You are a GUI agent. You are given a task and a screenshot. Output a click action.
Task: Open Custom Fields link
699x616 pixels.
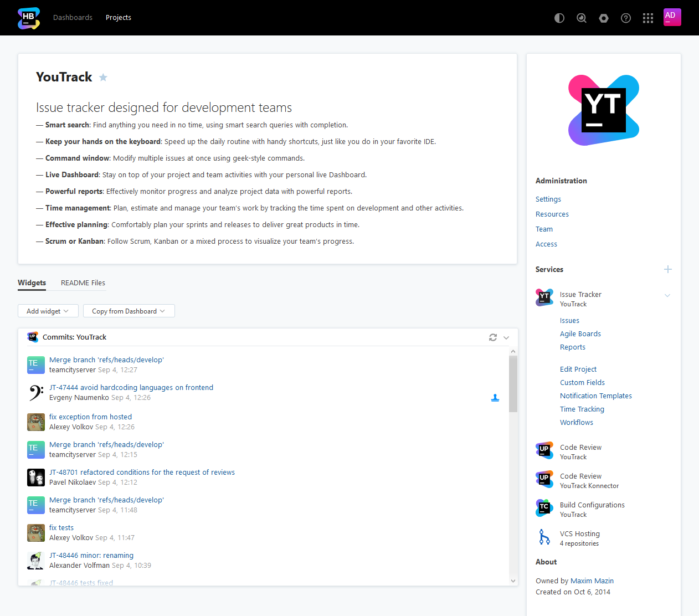(582, 383)
